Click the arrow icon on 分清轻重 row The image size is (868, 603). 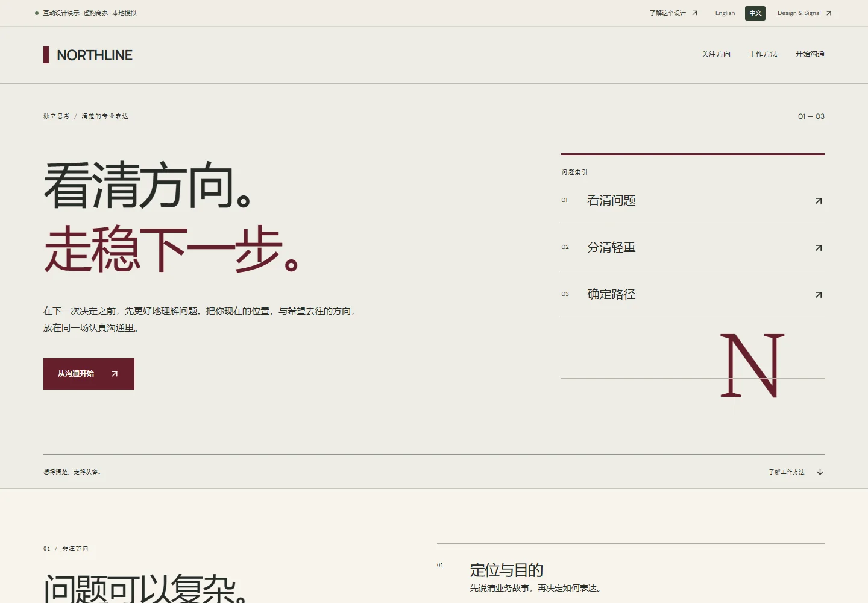point(819,248)
